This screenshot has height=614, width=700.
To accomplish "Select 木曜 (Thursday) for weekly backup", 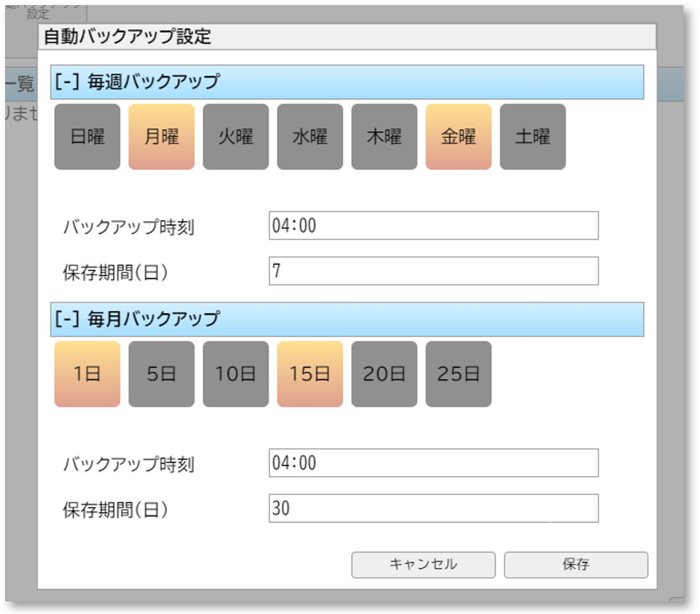I will pyautogui.click(x=384, y=136).
